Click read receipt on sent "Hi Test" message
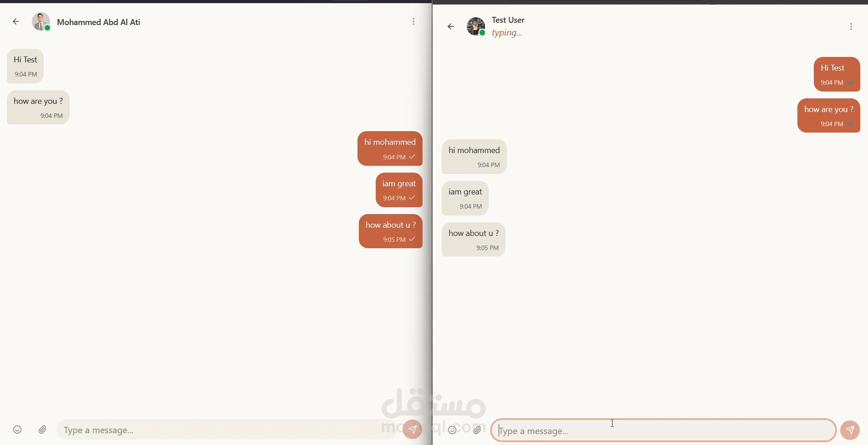 850,82
